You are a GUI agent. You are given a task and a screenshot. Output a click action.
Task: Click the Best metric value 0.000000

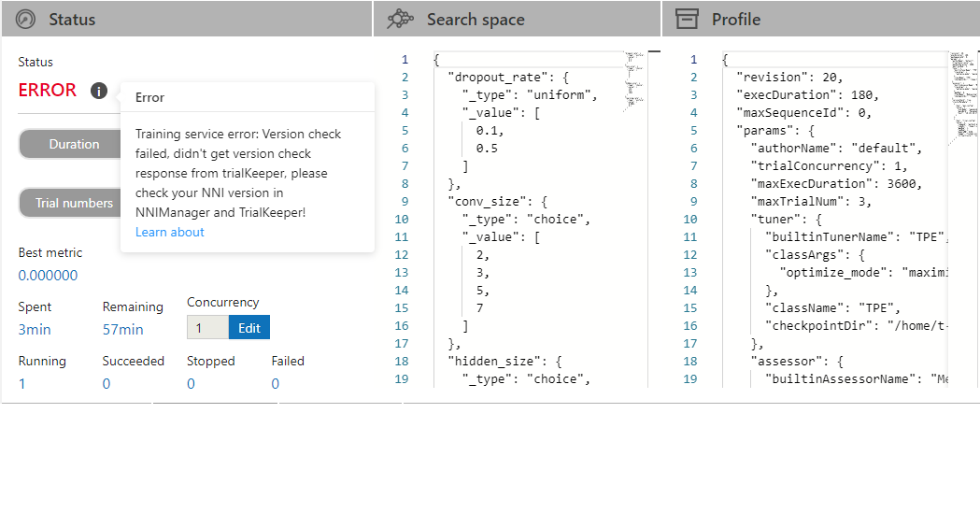coord(49,276)
